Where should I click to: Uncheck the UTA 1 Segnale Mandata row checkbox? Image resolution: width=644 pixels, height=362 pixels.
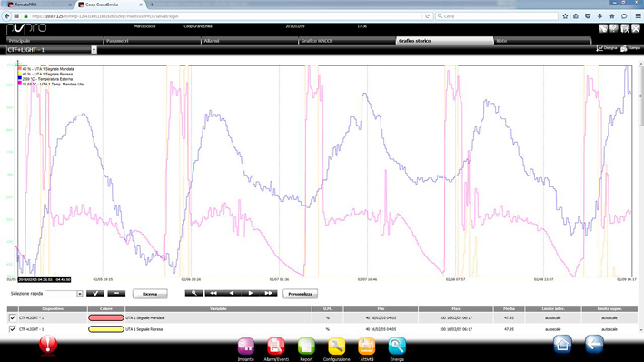point(13,318)
